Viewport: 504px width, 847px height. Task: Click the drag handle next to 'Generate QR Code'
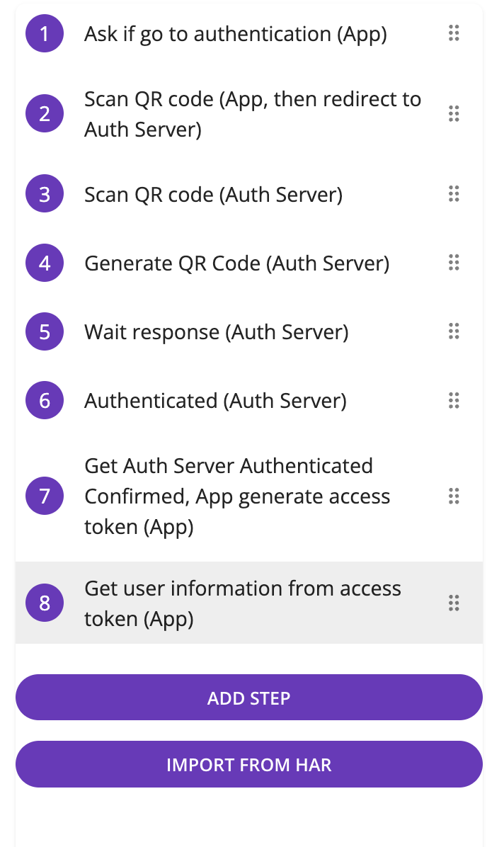pos(454,263)
